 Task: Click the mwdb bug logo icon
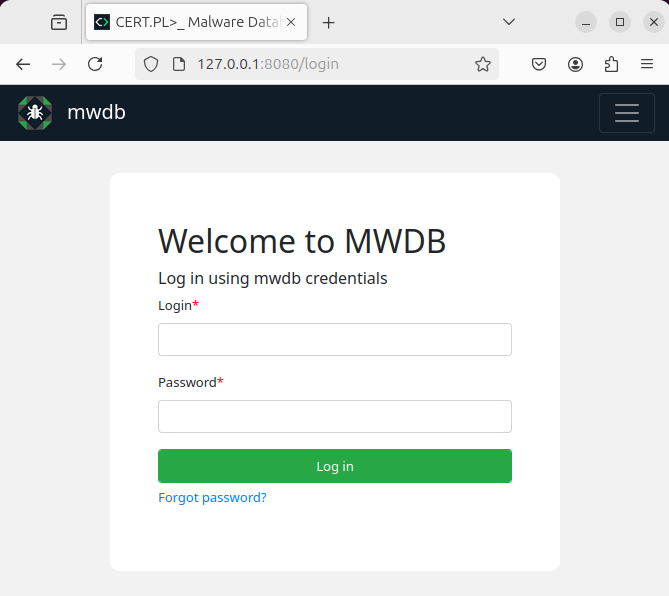coord(35,113)
